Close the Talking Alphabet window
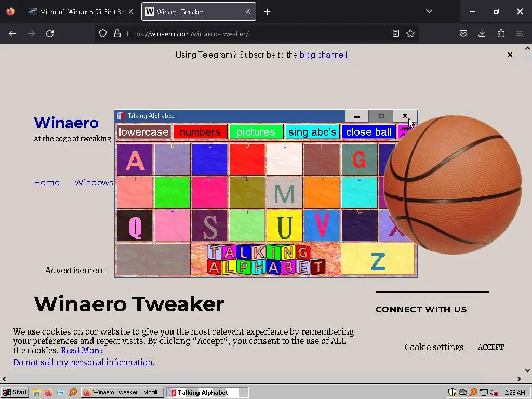The width and height of the screenshot is (532, 399). pyautogui.click(x=405, y=116)
